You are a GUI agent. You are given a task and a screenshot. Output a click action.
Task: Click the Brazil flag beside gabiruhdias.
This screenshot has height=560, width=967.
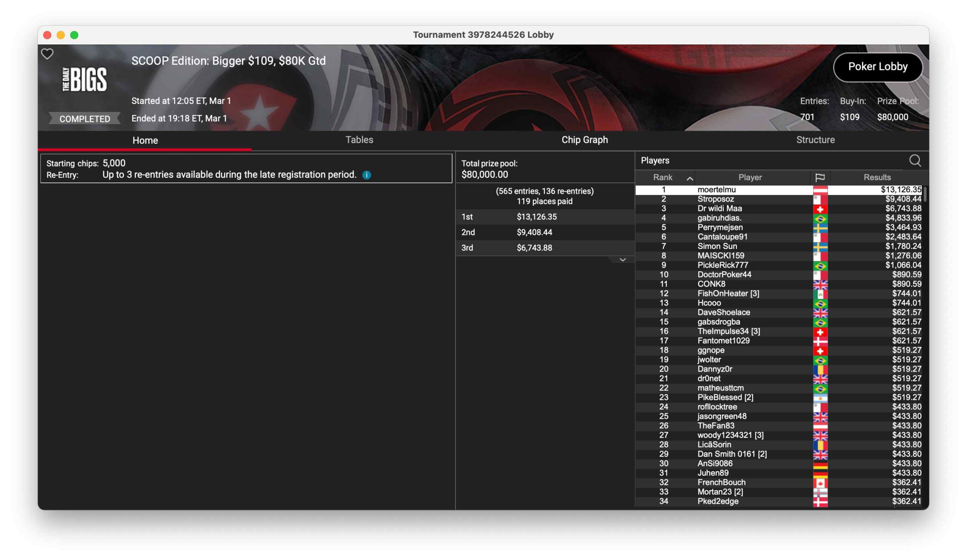click(x=820, y=218)
